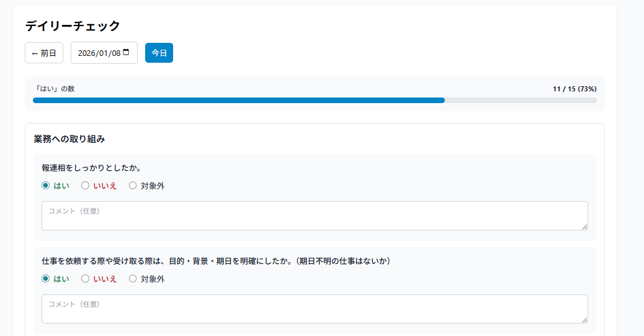Click the デイリーチェック page title
Viewport: 644px width, 336px height.
click(73, 25)
